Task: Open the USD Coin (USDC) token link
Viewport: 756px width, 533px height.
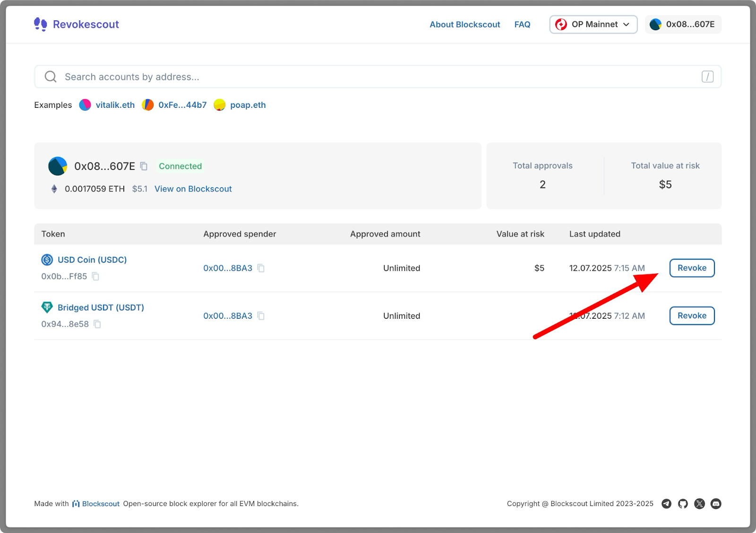Action: (x=92, y=260)
